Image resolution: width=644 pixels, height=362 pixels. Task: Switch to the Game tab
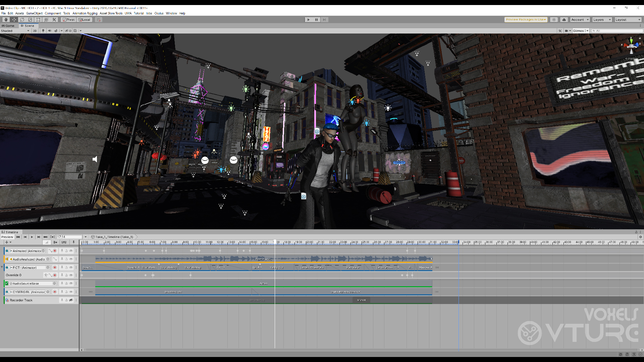click(8, 26)
